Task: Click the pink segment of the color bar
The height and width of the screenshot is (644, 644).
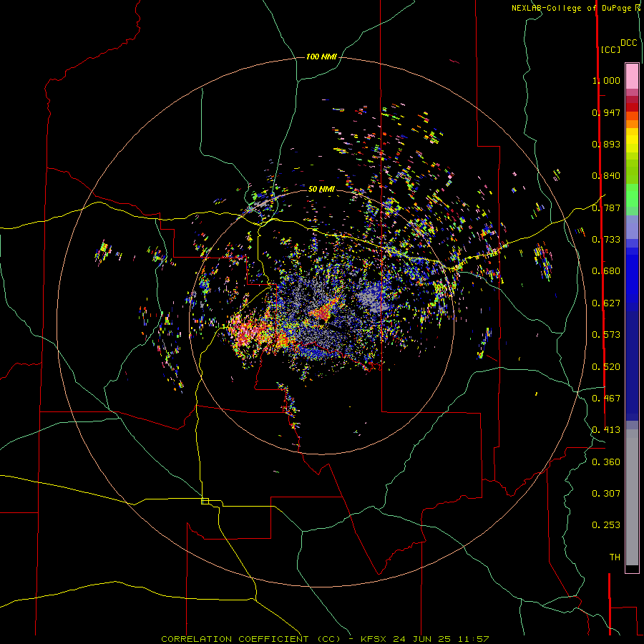Action: [x=632, y=76]
